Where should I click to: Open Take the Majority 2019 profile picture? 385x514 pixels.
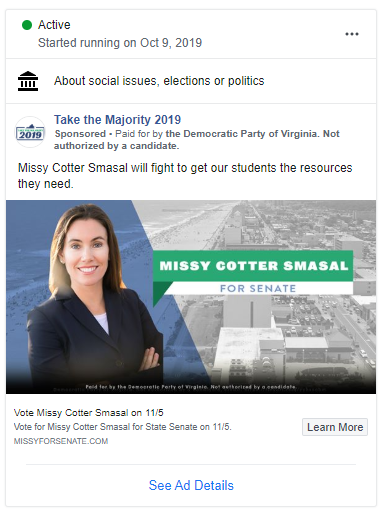pyautogui.click(x=30, y=132)
